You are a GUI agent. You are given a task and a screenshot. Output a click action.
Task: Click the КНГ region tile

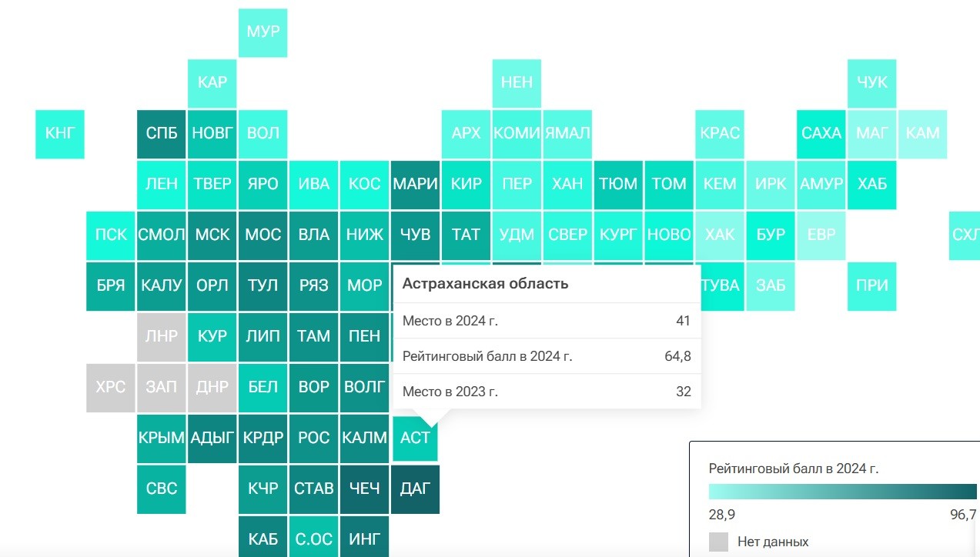pos(60,133)
